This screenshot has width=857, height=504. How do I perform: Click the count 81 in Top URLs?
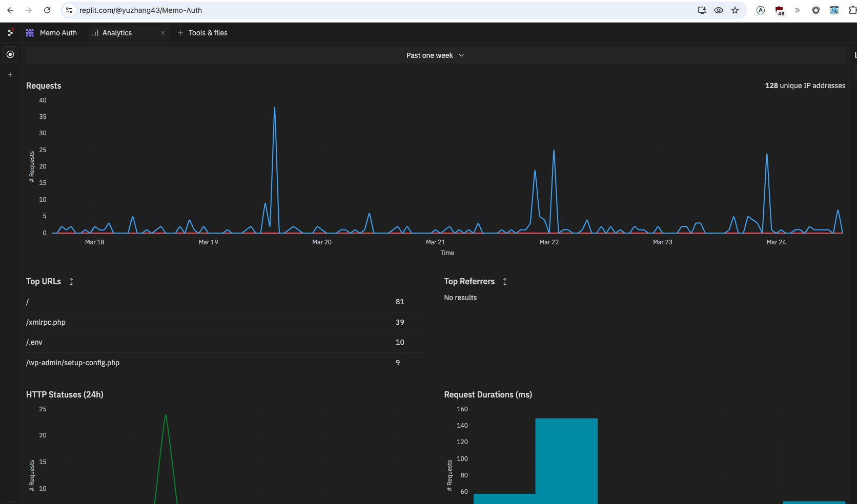[x=400, y=302]
